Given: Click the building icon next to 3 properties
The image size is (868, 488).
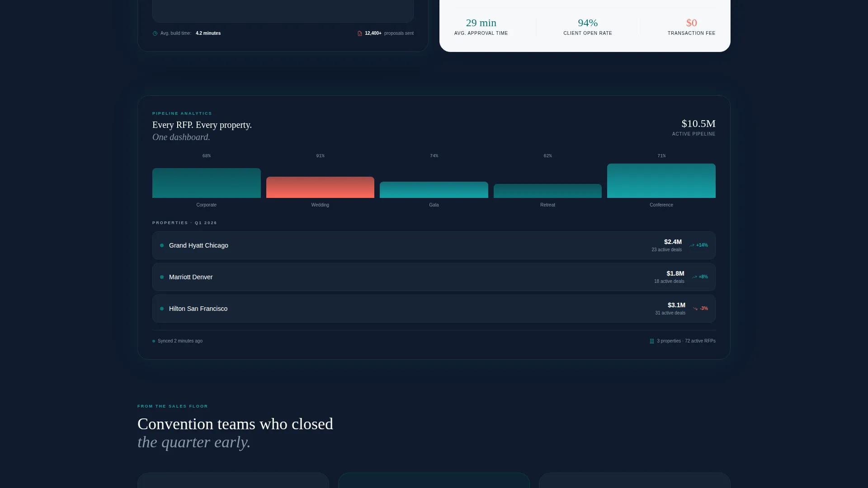Looking at the screenshot, I should (652, 341).
